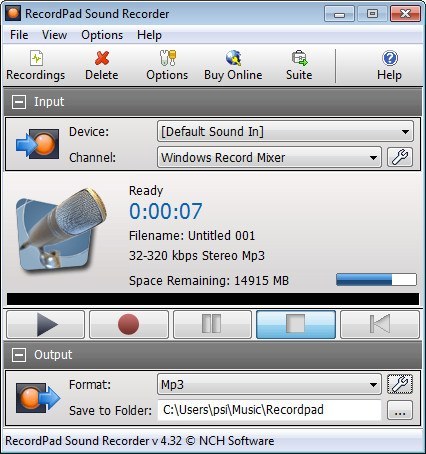The width and height of the screenshot is (426, 454).
Task: Click the output icon with blue arrow
Action: point(38,398)
